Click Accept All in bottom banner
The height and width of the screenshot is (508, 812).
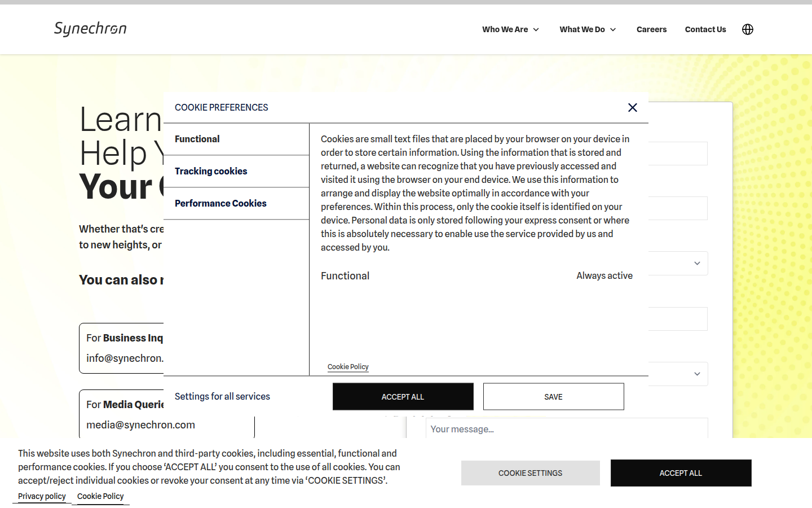[x=681, y=473]
